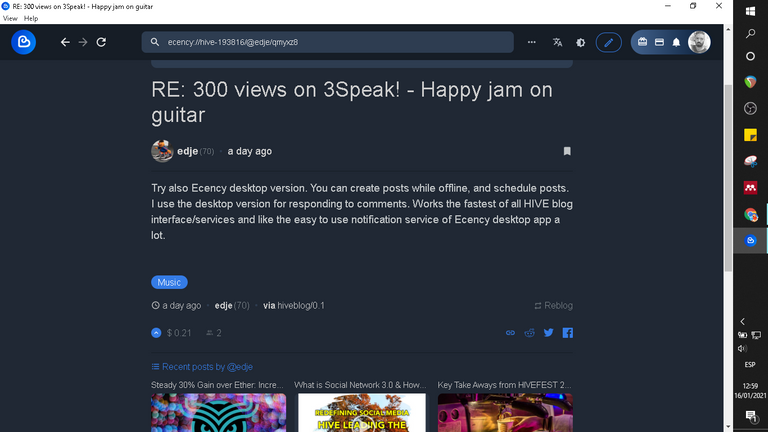Viewport: 768px width, 432px height.
Task: Copy post link with chain icon
Action: click(x=510, y=333)
